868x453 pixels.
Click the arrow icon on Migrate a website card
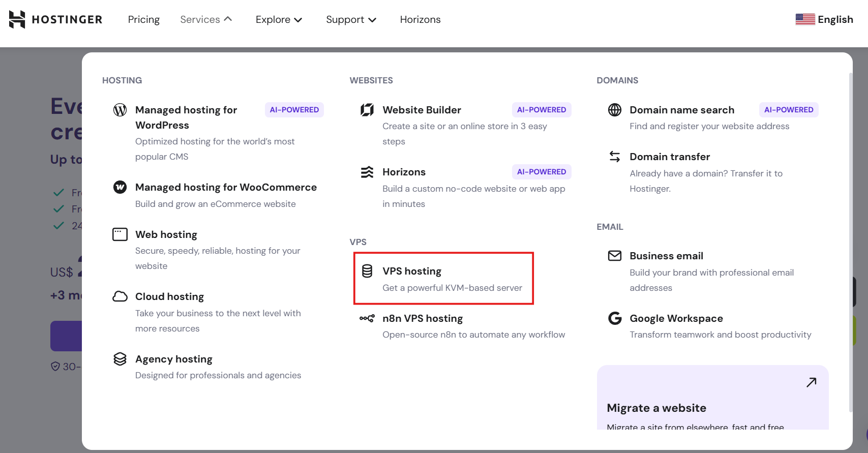pyautogui.click(x=812, y=382)
